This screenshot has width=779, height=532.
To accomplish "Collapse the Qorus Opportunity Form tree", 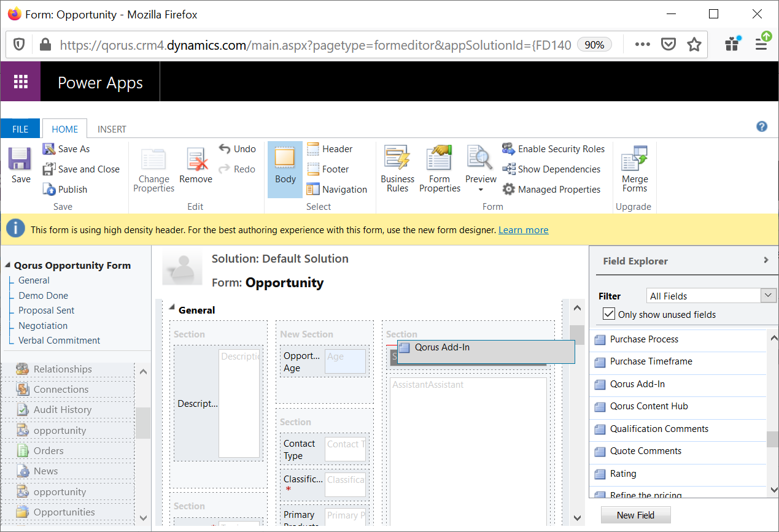I will point(8,266).
